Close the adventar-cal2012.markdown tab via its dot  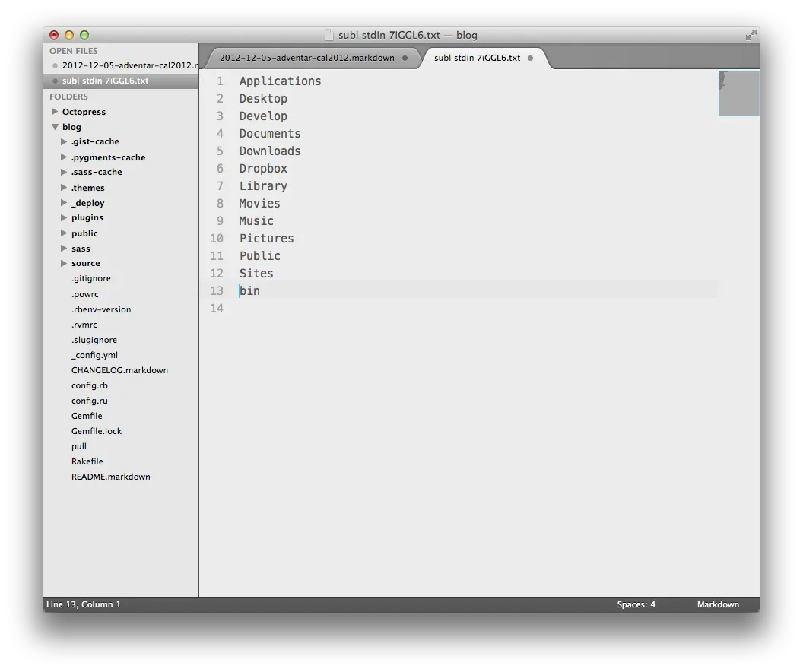pyautogui.click(x=405, y=58)
